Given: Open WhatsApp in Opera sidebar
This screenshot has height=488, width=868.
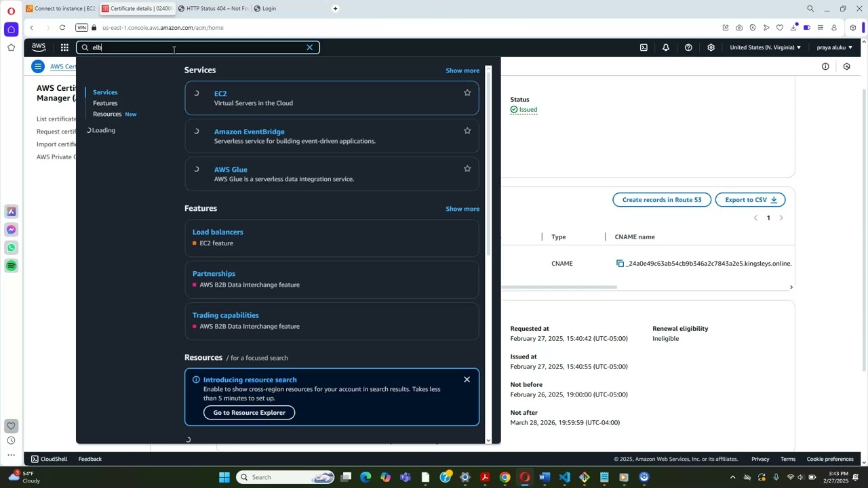Looking at the screenshot, I should click(11, 247).
